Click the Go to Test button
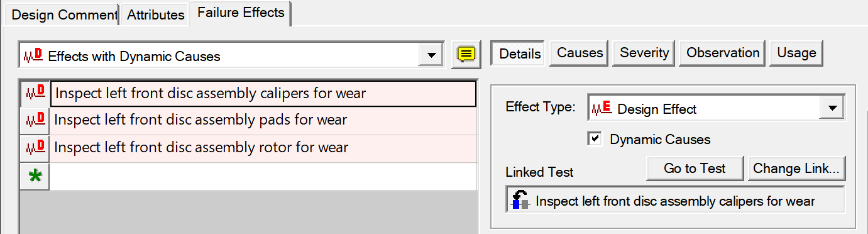868x234 pixels. [x=695, y=168]
